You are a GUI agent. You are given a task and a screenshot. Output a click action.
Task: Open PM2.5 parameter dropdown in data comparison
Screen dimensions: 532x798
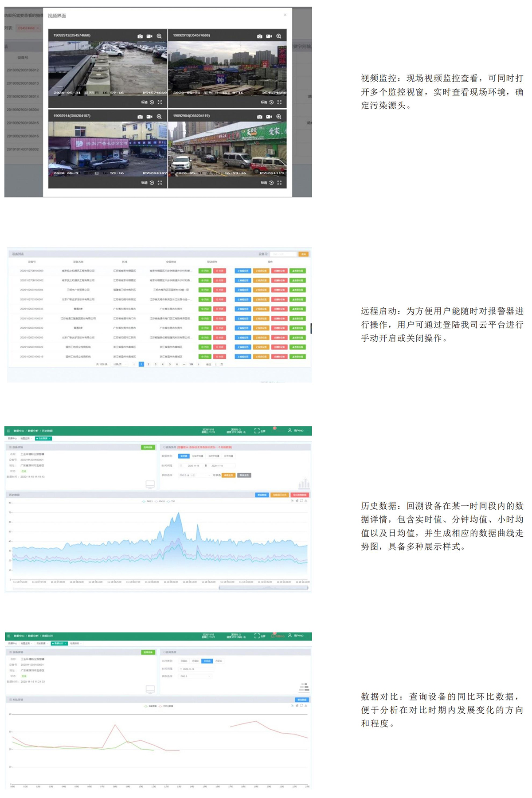[195, 676]
